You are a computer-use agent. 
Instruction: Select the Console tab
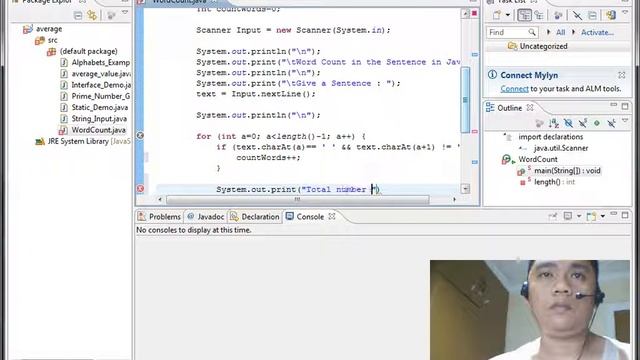(x=310, y=217)
